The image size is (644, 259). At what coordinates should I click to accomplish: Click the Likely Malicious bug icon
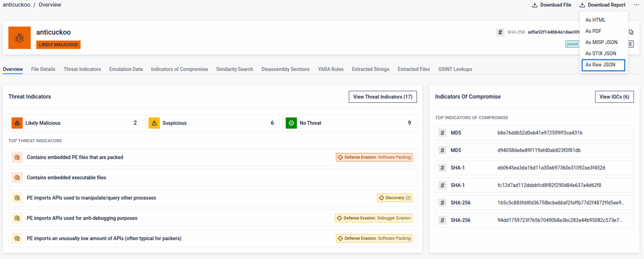click(17, 123)
